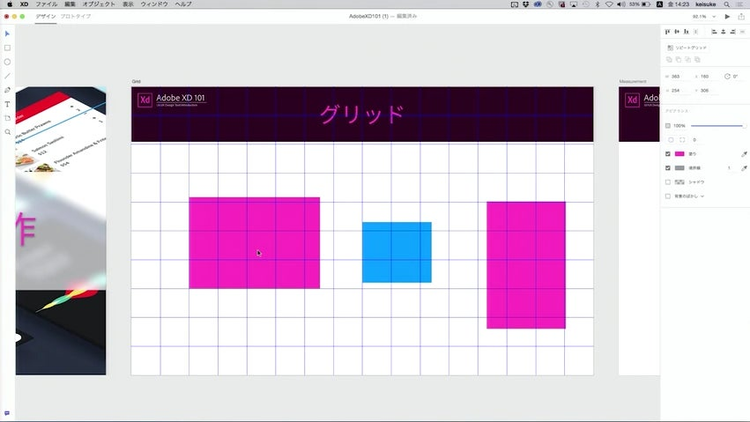Click the share icon in top right

point(740,17)
